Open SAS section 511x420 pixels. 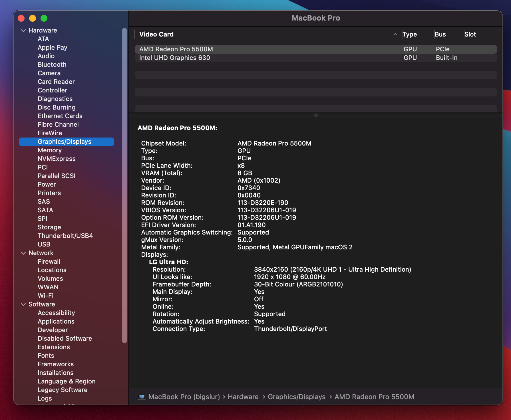point(44,202)
